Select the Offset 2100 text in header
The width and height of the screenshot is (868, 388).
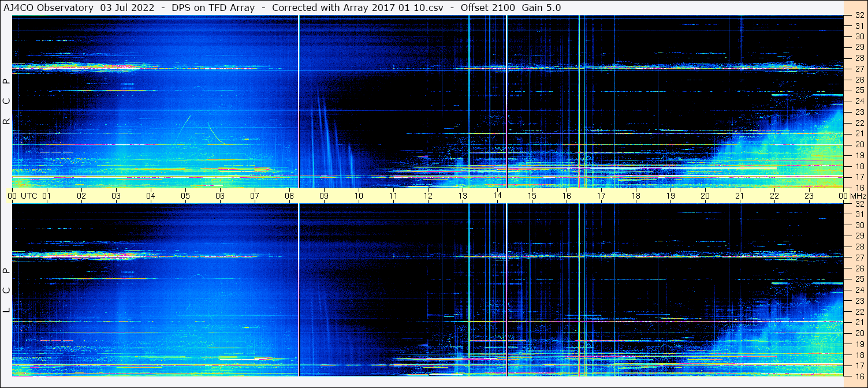pos(486,8)
